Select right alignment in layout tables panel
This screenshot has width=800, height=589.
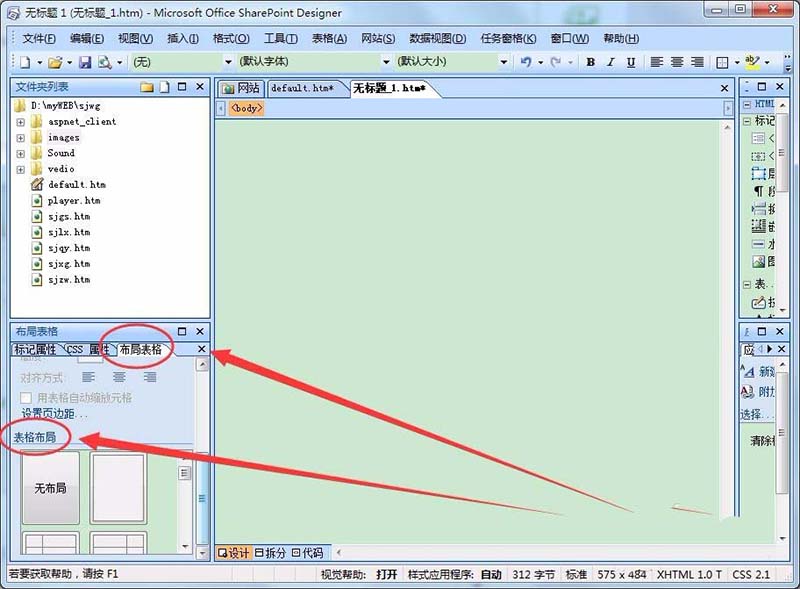coord(149,377)
